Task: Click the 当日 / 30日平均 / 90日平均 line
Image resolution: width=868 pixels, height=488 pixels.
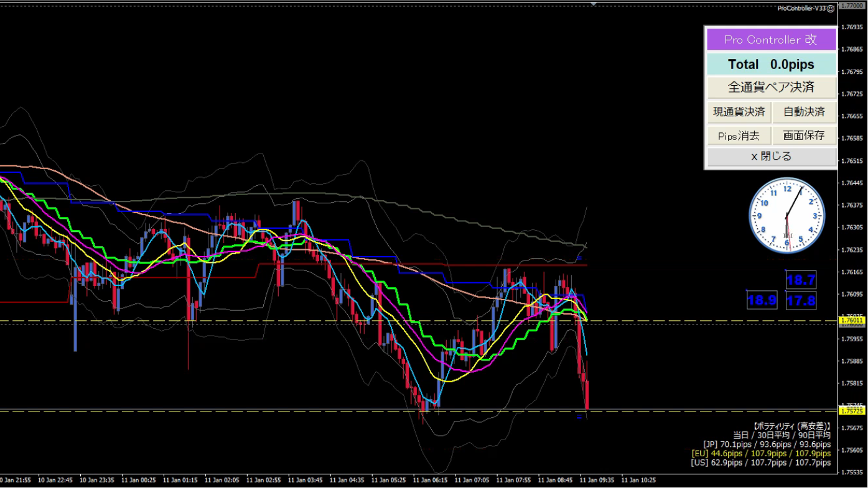Action: [x=782, y=435]
